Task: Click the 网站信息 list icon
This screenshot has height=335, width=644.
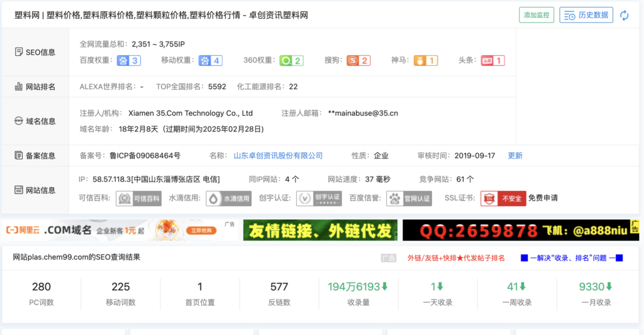Action: click(x=18, y=190)
